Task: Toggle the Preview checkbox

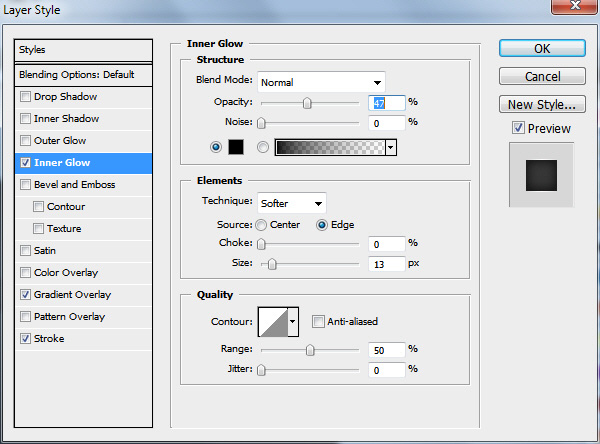Action: (518, 128)
